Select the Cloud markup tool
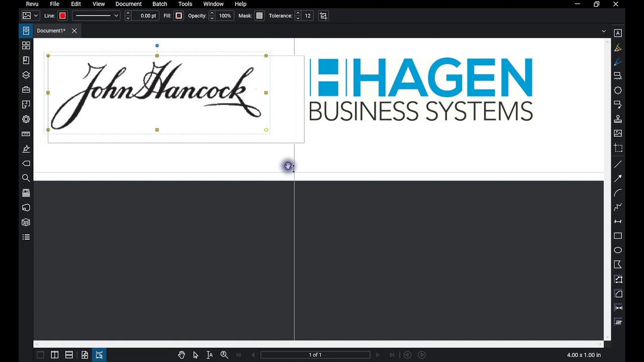This screenshot has width=644, height=362. coord(618,90)
